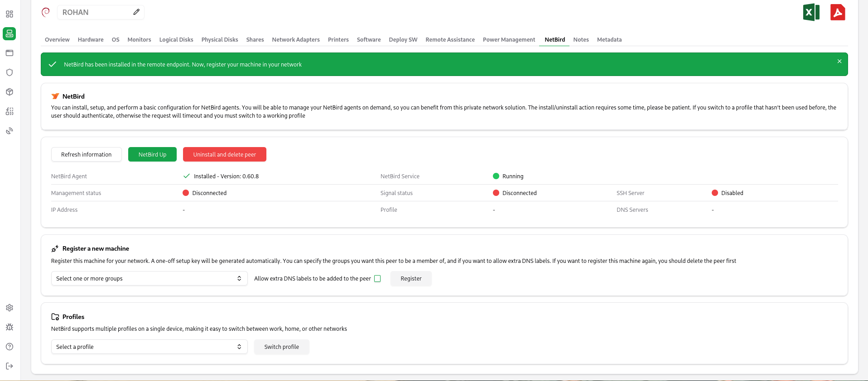Open the shield security icon in sidebar
The height and width of the screenshot is (381, 868).
(10, 72)
